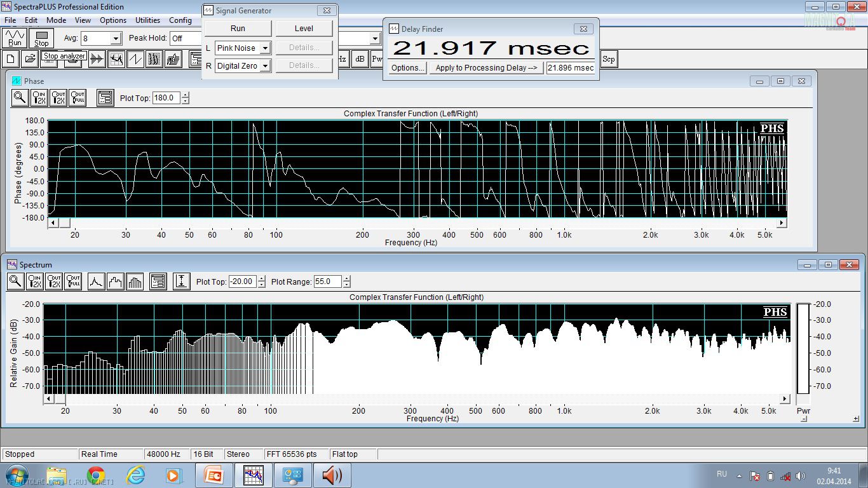
Task: Click the Phase Plot Top spinner arrows
Action: click(186, 98)
